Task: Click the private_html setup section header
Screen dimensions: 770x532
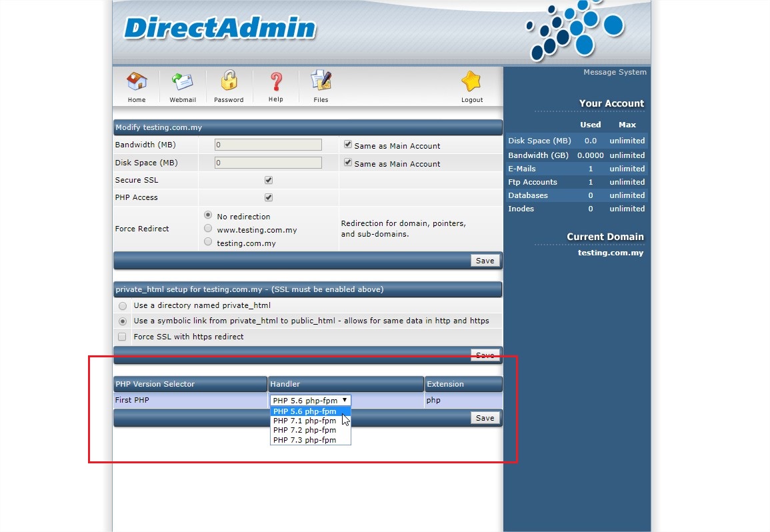Action: coord(308,289)
